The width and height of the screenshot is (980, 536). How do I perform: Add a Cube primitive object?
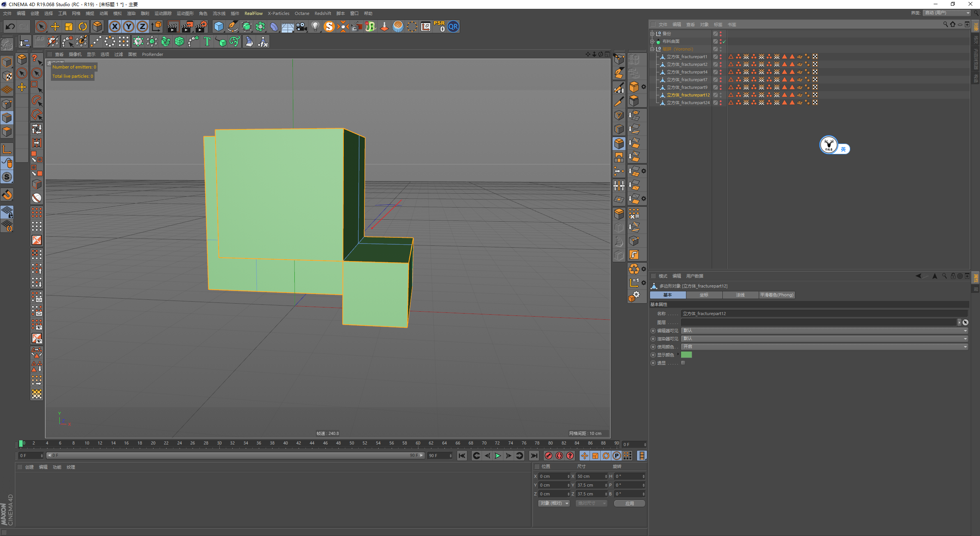(219, 26)
